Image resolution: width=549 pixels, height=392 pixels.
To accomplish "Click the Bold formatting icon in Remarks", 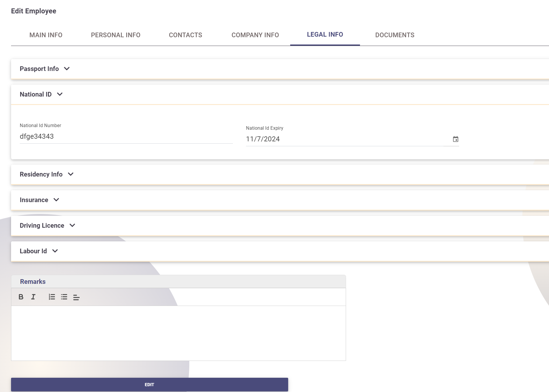I will 21,297.
